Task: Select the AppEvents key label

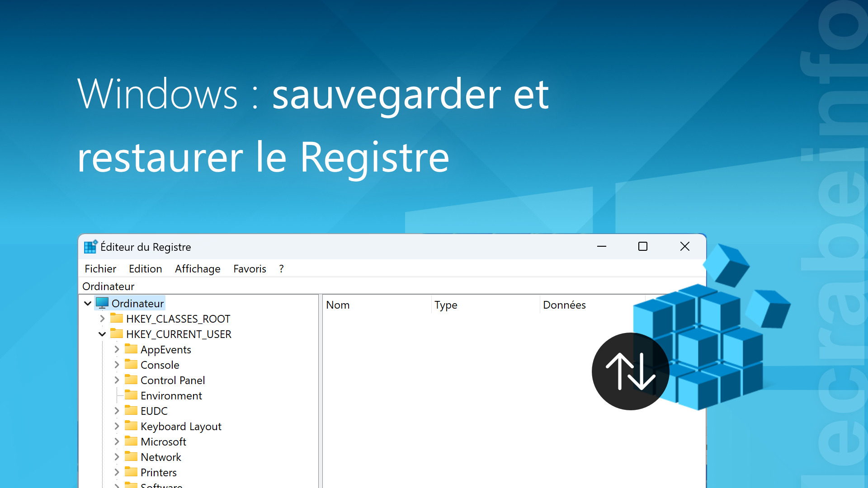Action: [165, 350]
